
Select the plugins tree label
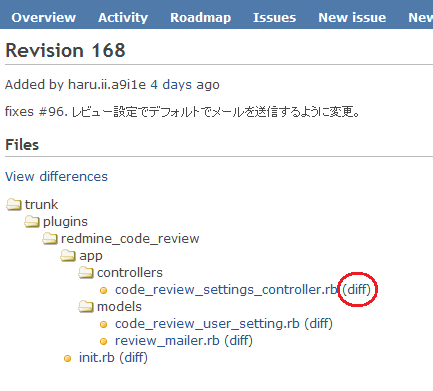[65, 222]
